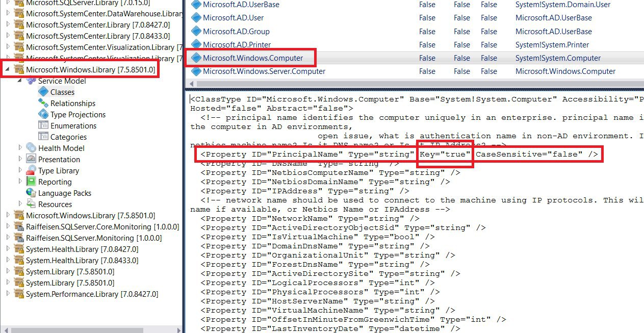644x333 pixels.
Task: Expand the Reporting branch
Action: tap(20, 182)
